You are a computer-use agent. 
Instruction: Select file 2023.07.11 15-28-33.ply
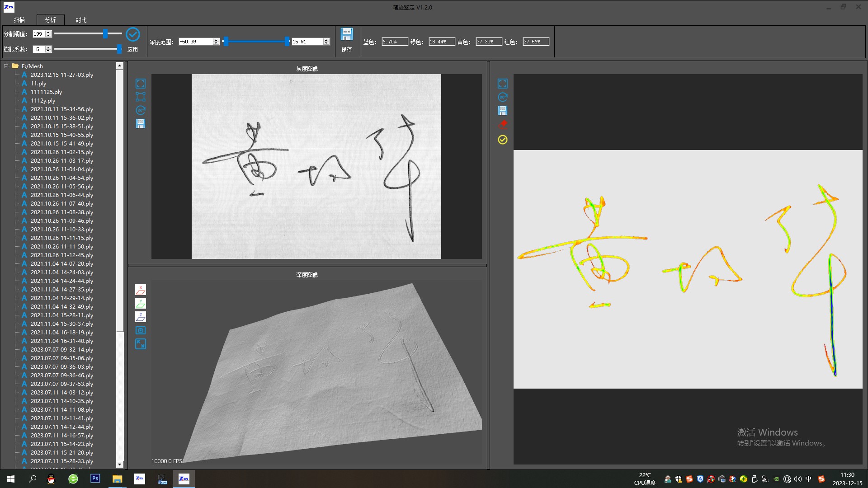[x=62, y=461]
